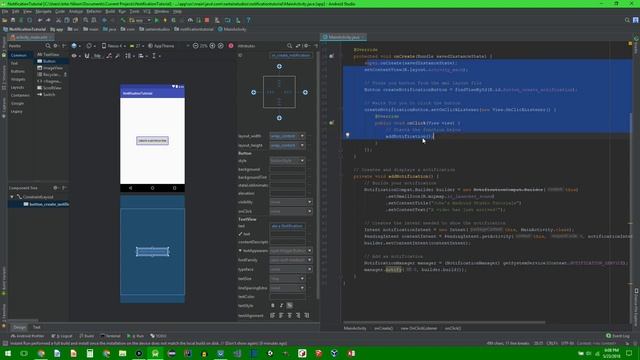Open the style dropdown in Attributes
Image resolution: width=640 pixels, height=360 pixels.
tap(302, 161)
